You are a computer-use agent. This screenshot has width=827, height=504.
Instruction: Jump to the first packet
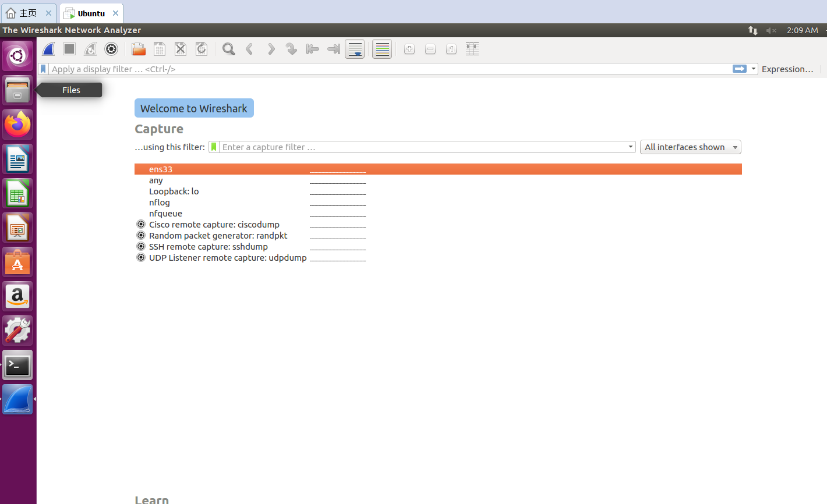pyautogui.click(x=313, y=49)
